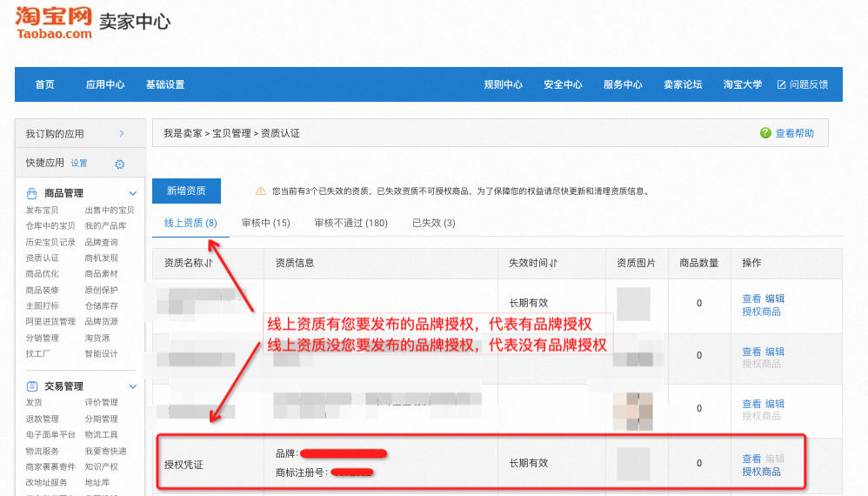The image size is (868, 496).
Task: Open quick apps settings gear icon
Action: 119,164
